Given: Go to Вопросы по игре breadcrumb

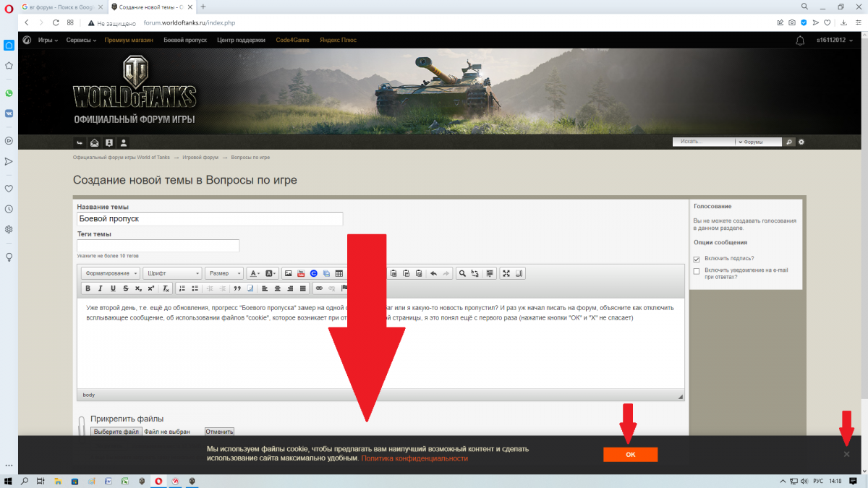Looking at the screenshot, I should point(250,158).
